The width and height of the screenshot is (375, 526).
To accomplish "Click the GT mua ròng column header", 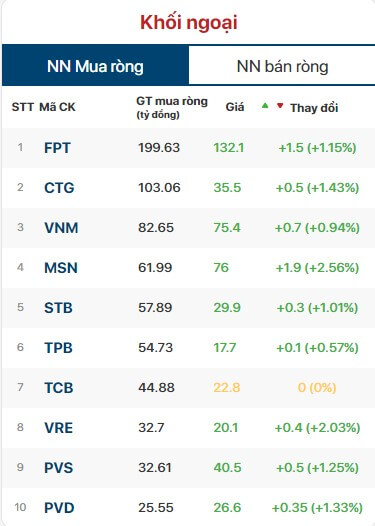I will click(172, 107).
